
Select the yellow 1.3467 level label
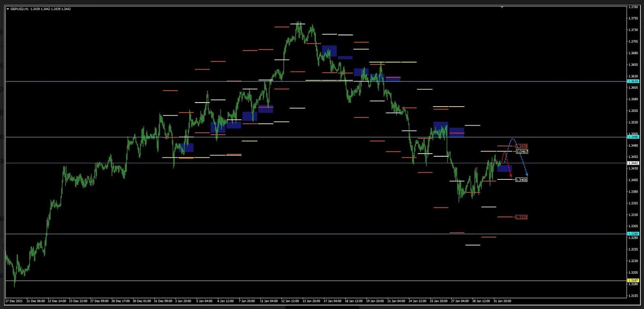pos(522,151)
